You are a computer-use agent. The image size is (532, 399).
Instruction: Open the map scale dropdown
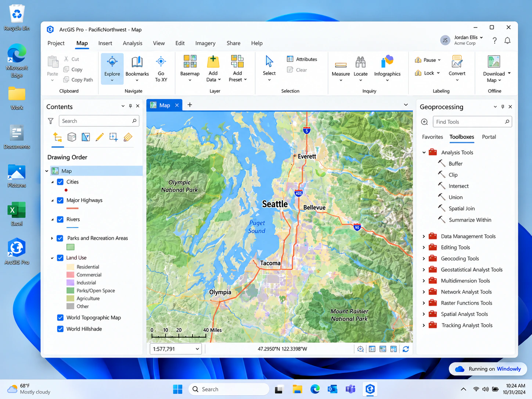pyautogui.click(x=197, y=349)
